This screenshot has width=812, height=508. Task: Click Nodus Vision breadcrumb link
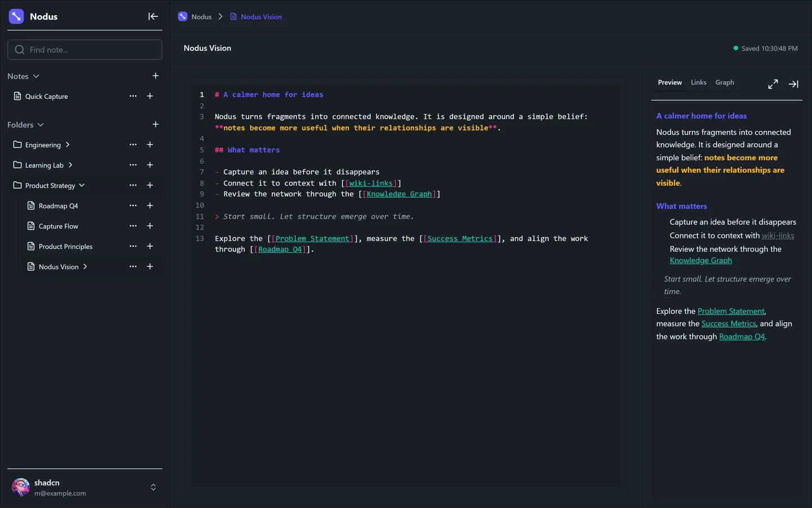point(261,17)
